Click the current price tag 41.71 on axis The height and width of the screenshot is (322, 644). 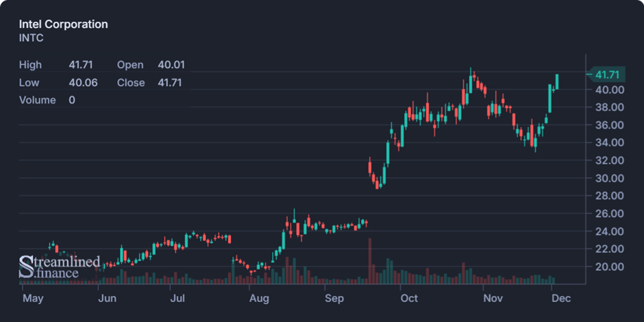606,75
